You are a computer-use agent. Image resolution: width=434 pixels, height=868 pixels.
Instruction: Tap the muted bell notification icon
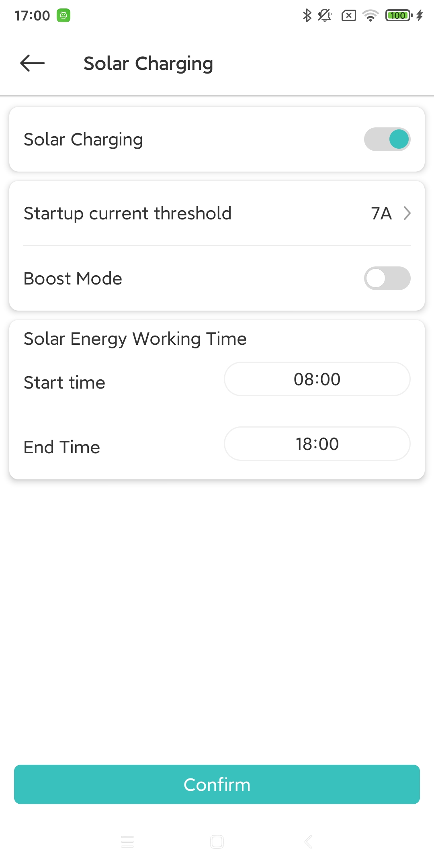click(324, 16)
